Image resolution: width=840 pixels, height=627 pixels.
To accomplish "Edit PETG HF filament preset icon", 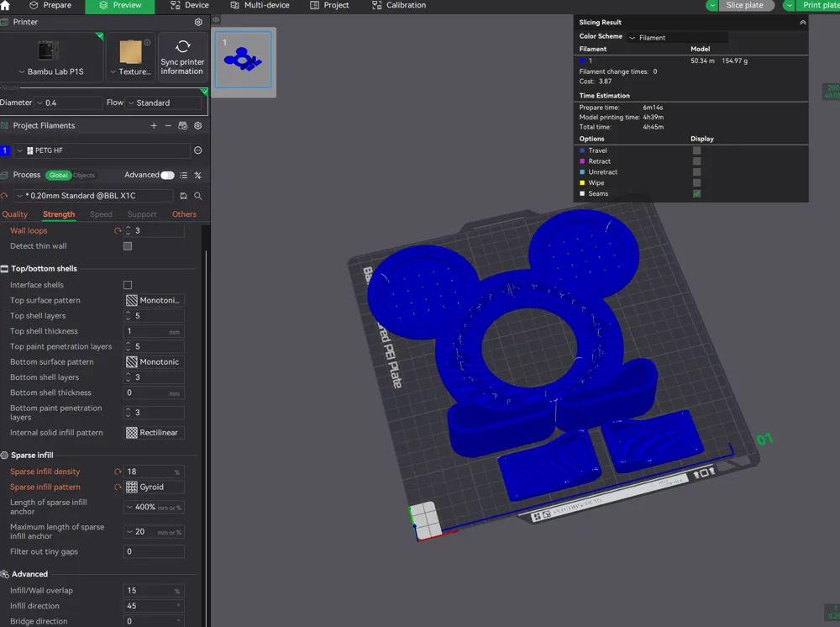I will pyautogui.click(x=197, y=150).
